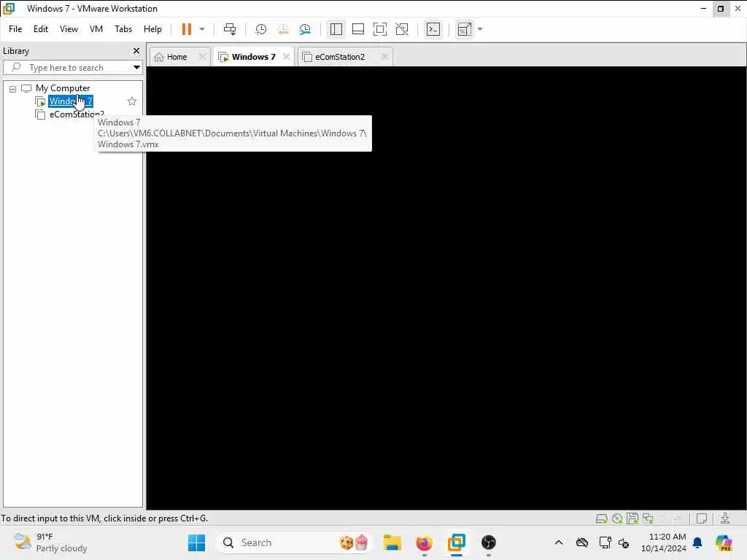Collapse the My Computer tree node

[13, 88]
